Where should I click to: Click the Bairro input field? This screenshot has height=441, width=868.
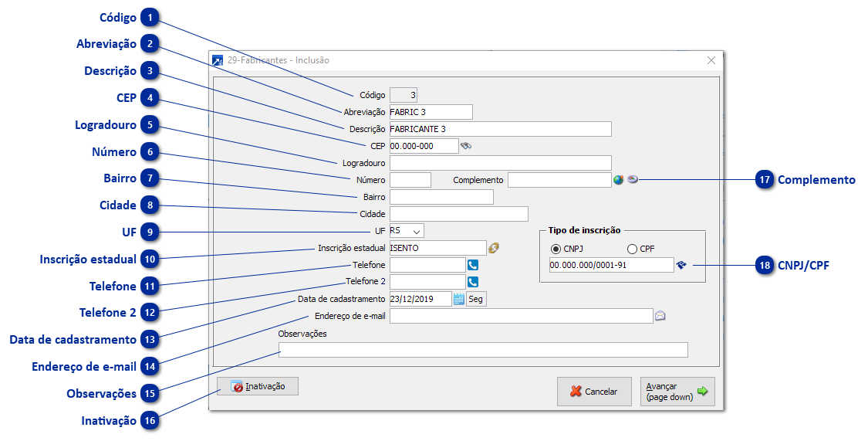(441, 197)
